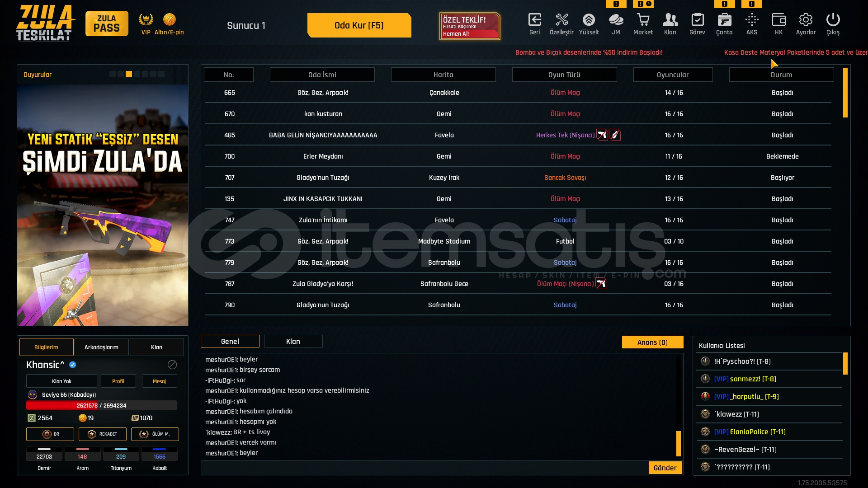Sort rooms by Harita header
The height and width of the screenshot is (488, 868).
coord(443,75)
